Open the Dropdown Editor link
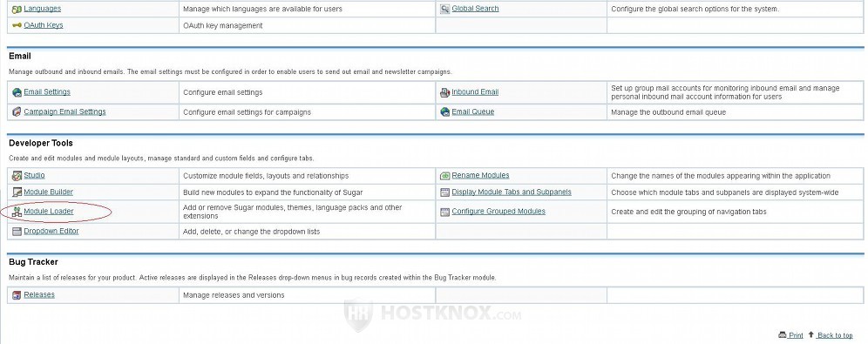This screenshot has width=868, height=344. [51, 231]
